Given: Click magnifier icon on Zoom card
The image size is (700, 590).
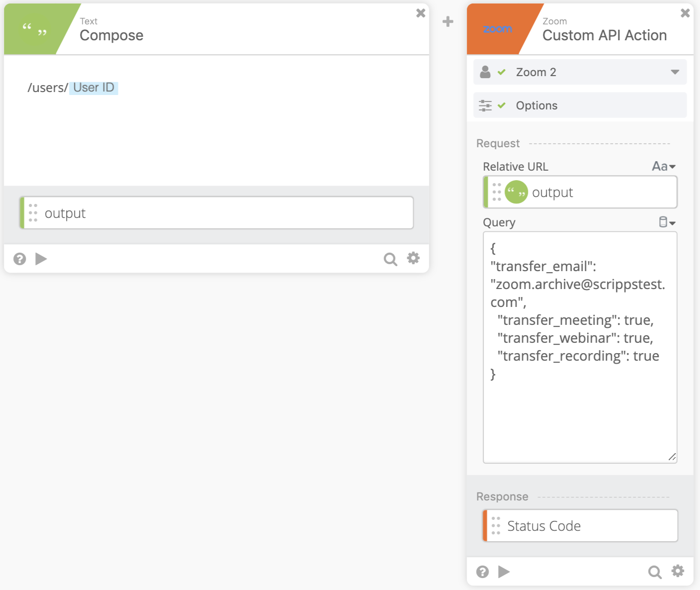Looking at the screenshot, I should pyautogui.click(x=655, y=572).
